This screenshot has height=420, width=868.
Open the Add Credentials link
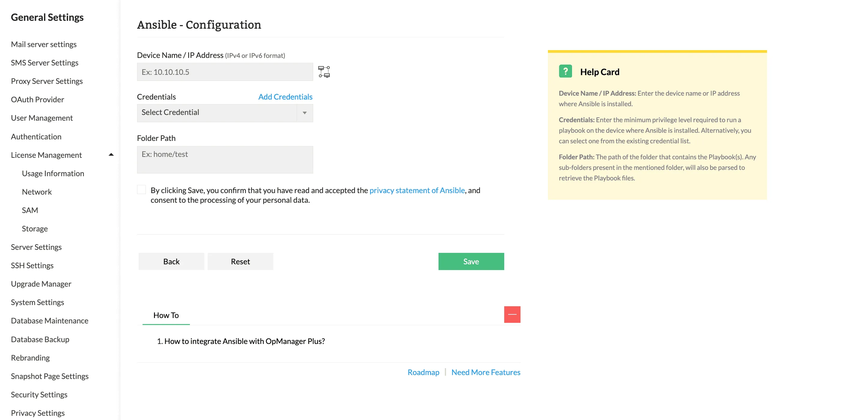[x=285, y=97]
